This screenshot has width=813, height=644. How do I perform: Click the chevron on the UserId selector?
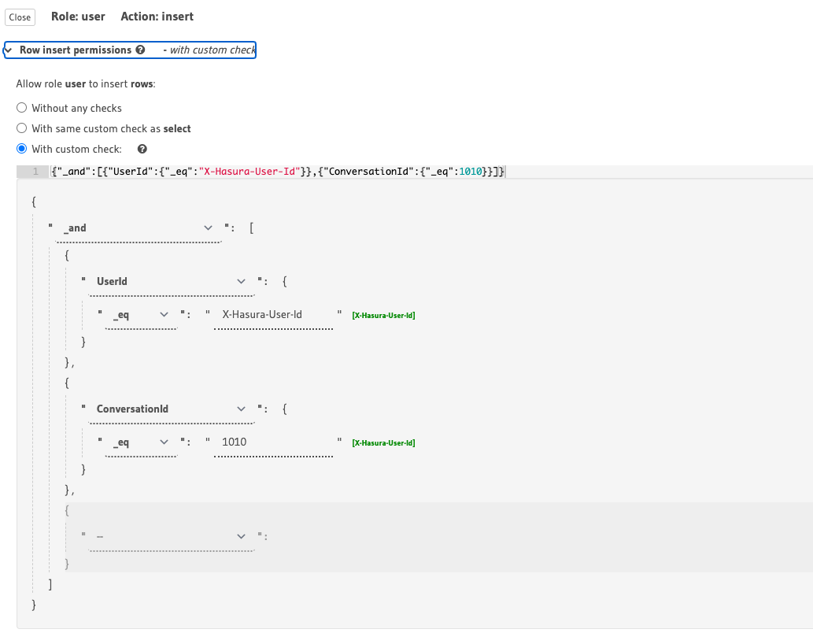coord(241,281)
